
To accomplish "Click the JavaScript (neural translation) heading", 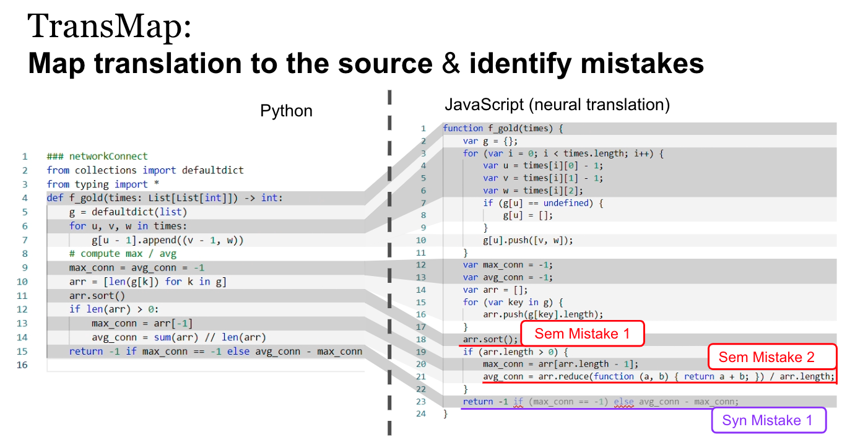I will coord(557,105).
